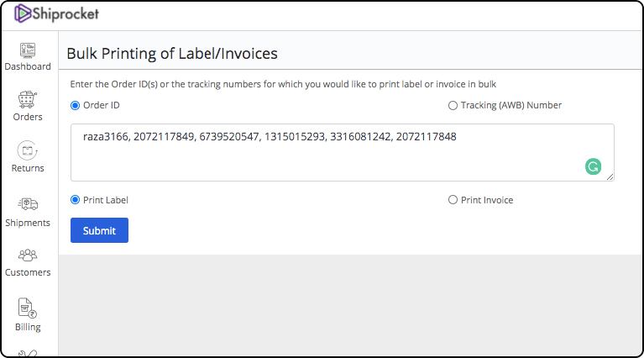Open the Orders menu label
Image resolution: width=644 pixels, height=358 pixels.
[28, 117]
